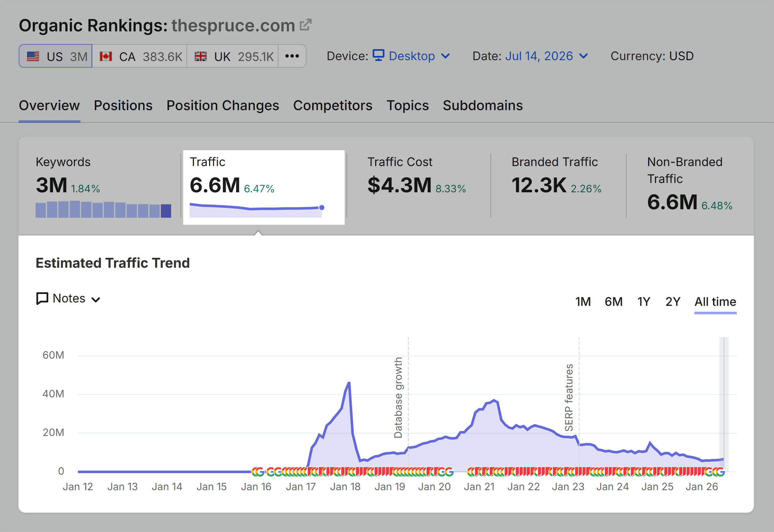Open the Jul 14, 2026 date dropdown
774x532 pixels.
click(x=546, y=56)
